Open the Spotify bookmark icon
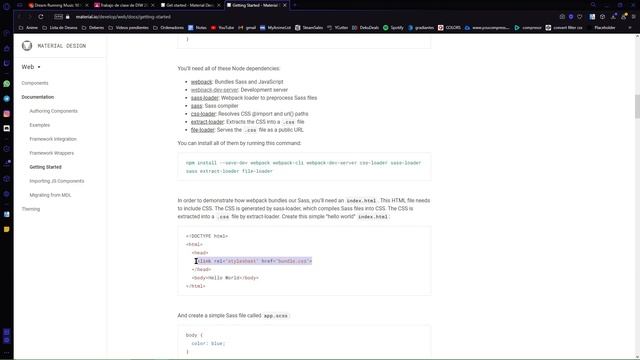This screenshot has width=640, height=360. (x=386, y=28)
